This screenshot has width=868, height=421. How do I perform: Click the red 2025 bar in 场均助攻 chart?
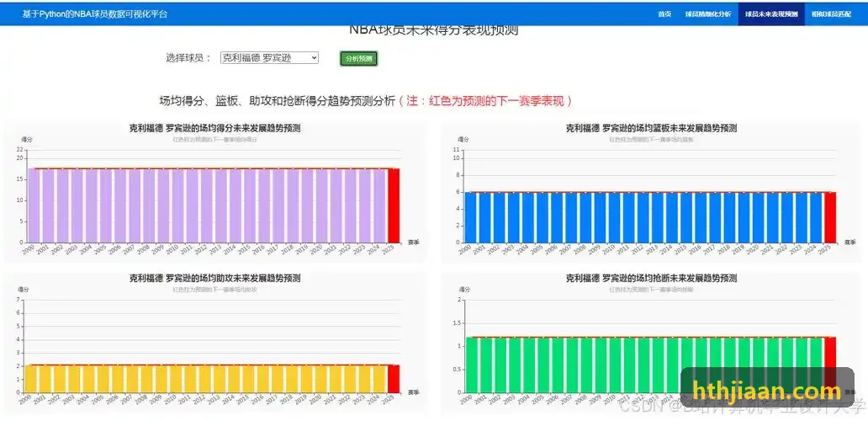393,379
